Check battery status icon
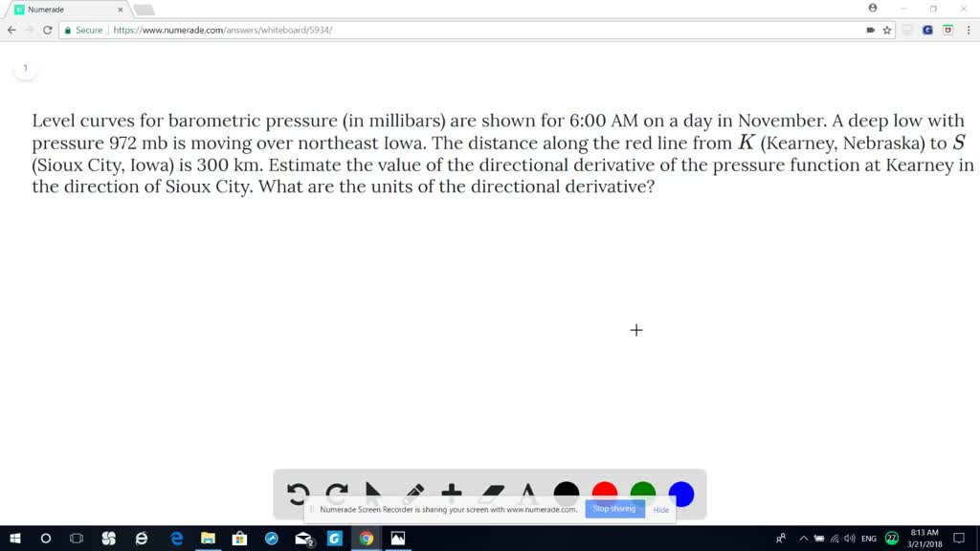 coord(819,538)
